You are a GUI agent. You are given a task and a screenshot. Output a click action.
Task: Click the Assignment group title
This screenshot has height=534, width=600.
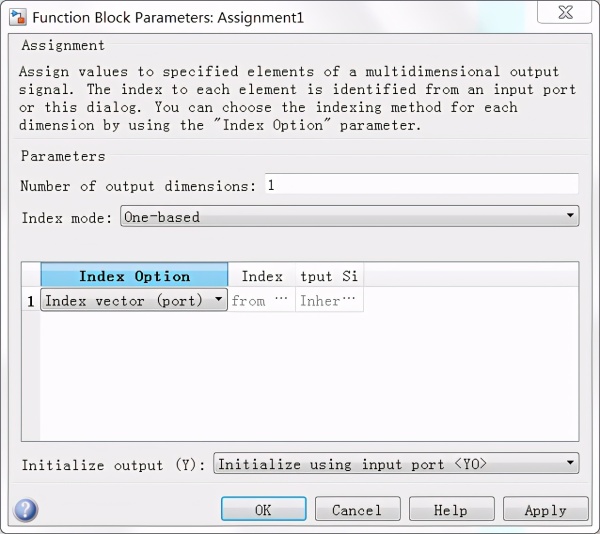[x=63, y=45]
